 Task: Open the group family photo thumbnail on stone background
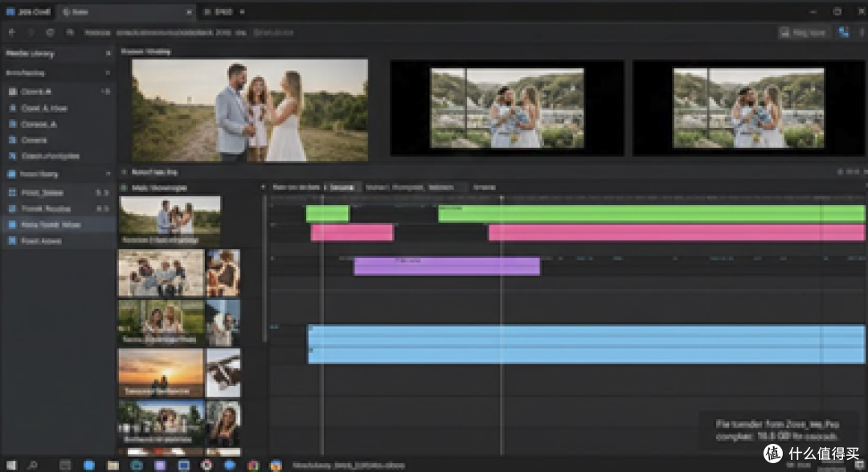click(161, 273)
